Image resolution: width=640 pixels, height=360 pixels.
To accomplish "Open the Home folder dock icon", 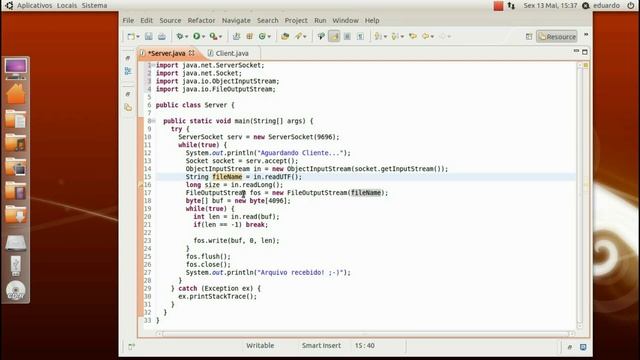I will (x=16, y=94).
